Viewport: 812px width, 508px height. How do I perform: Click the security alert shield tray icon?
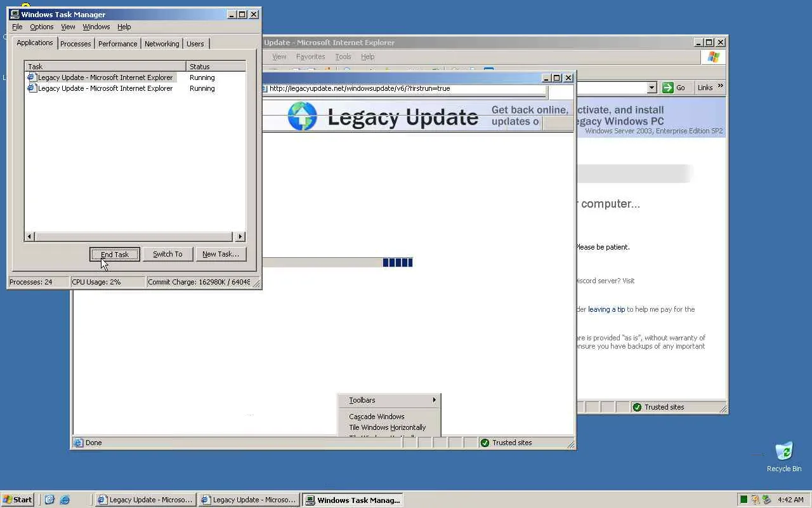755,500
